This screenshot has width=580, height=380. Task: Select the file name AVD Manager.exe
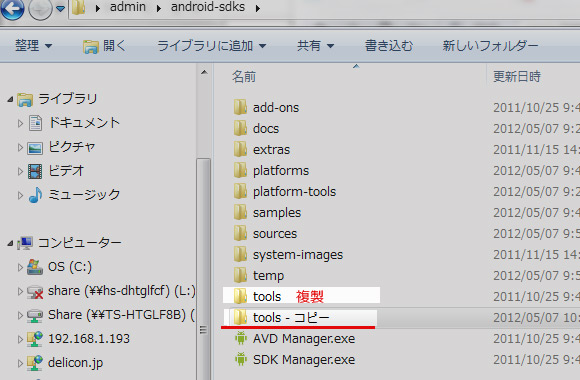(304, 339)
